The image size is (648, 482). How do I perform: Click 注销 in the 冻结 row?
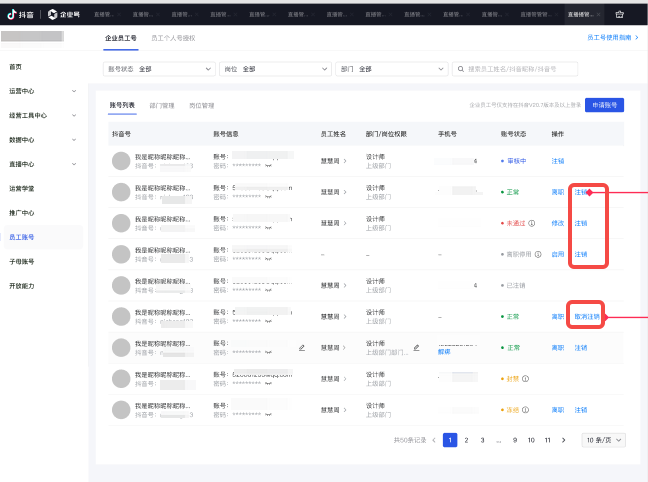tap(581, 410)
